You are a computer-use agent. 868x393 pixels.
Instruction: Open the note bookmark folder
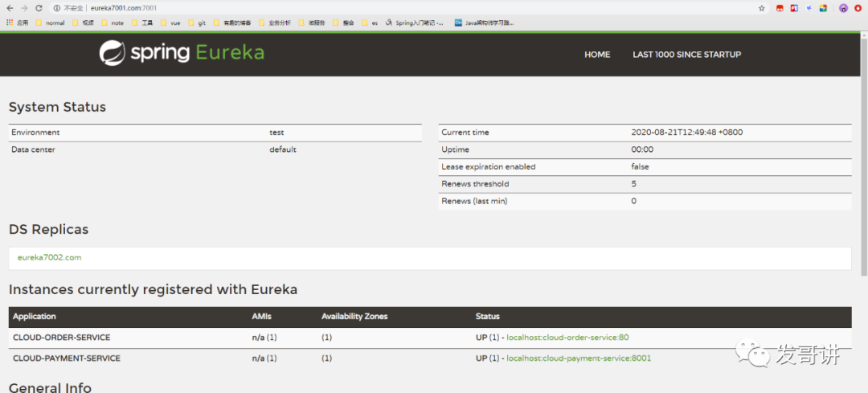pyautogui.click(x=113, y=23)
